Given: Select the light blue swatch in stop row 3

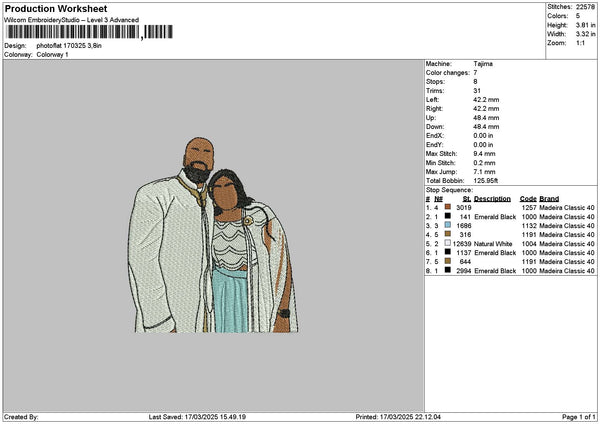Looking at the screenshot, I should (x=447, y=225).
